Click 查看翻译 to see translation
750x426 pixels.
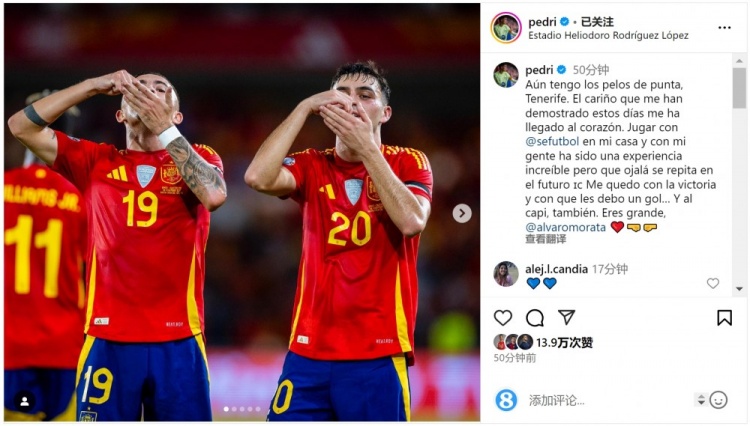545,239
